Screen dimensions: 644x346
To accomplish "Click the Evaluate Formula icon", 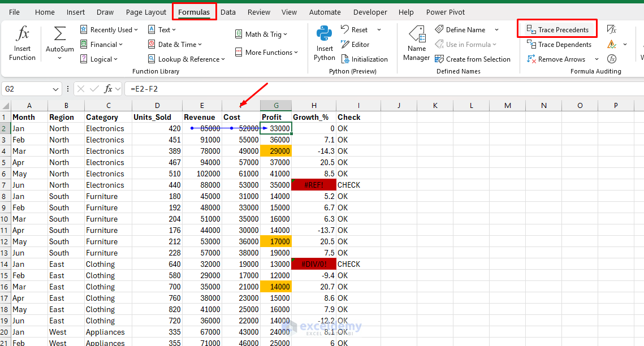I will click(612, 59).
